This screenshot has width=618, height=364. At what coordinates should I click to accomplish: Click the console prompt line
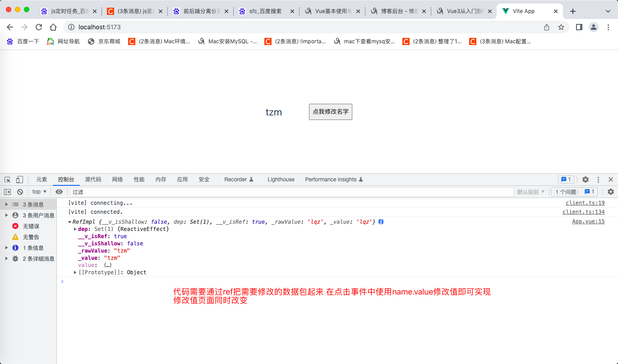(337, 281)
